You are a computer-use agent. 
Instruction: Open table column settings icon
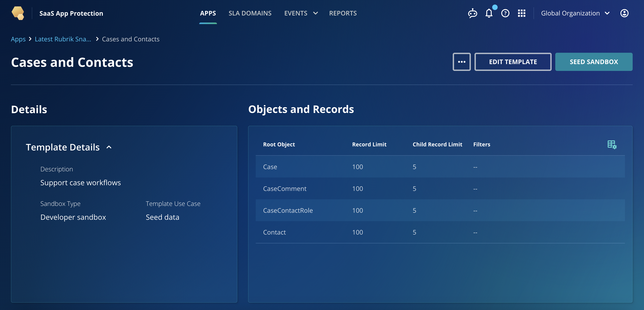[612, 145]
